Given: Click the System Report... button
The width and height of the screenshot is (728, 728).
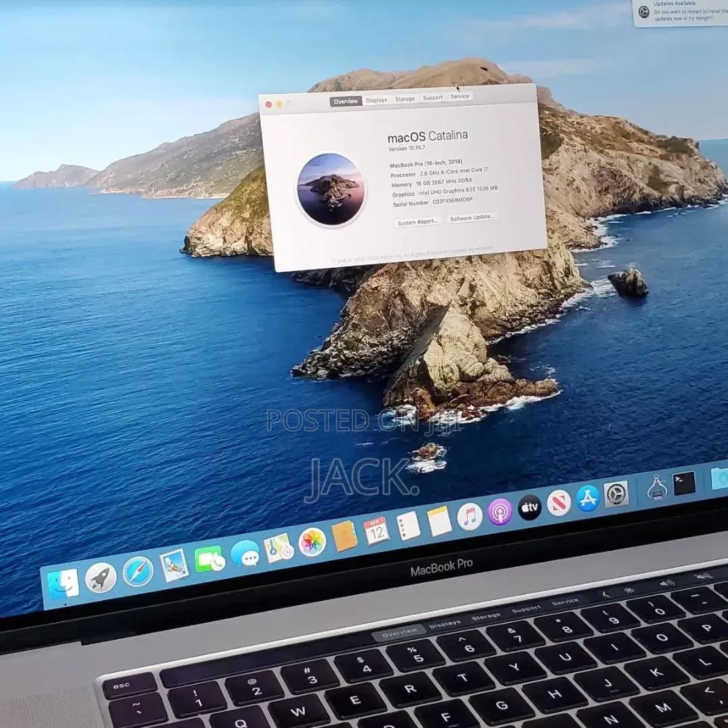Looking at the screenshot, I should tap(418, 222).
